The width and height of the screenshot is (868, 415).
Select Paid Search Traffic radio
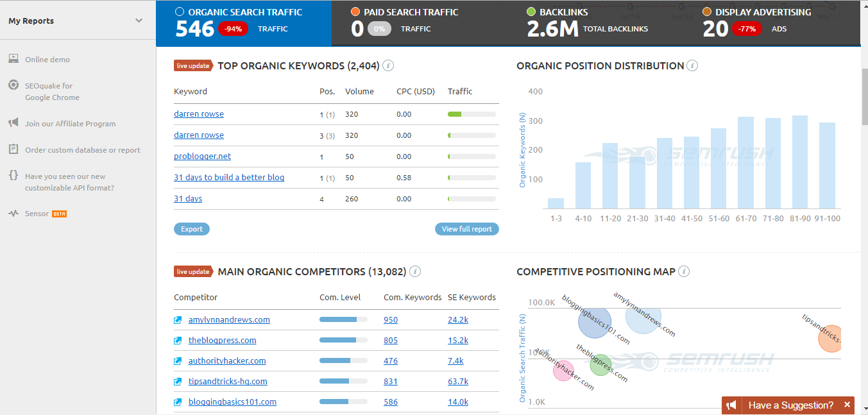355,12
